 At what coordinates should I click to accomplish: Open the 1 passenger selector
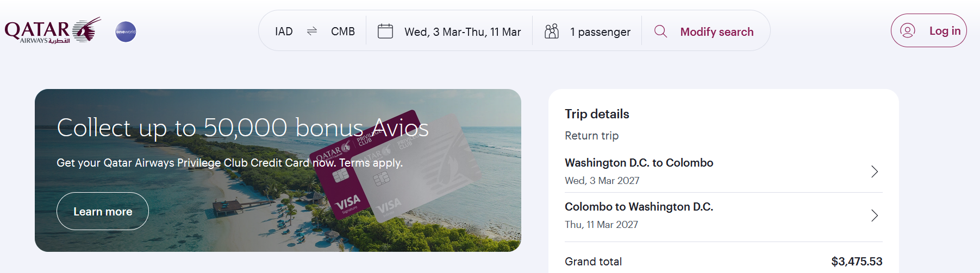[x=588, y=31]
